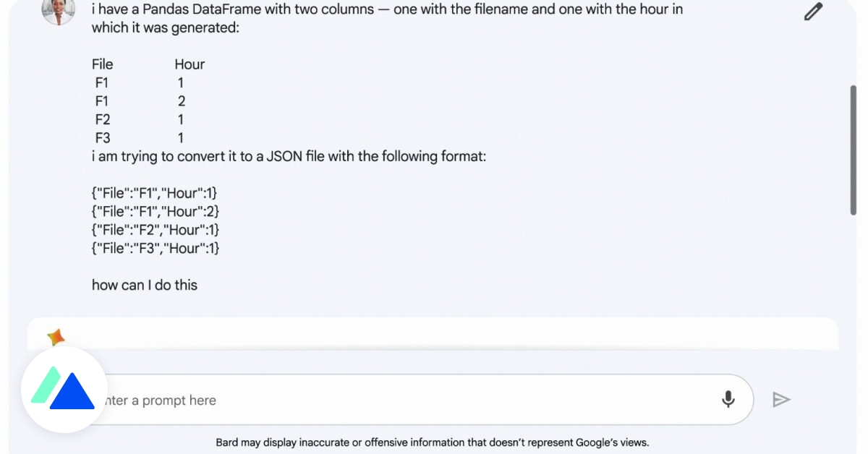Image resolution: width=868 pixels, height=454 pixels.
Task: Click the F3 row in the table text
Action: tap(103, 138)
